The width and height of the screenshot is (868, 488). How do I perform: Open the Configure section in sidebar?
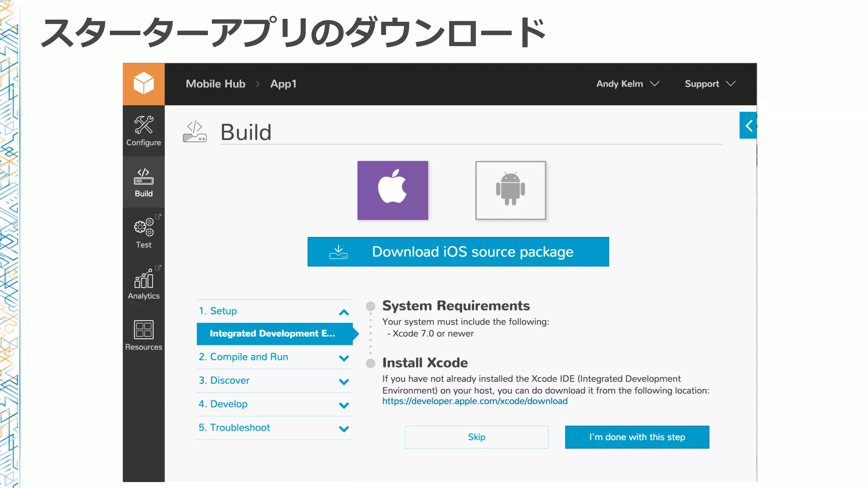144,131
